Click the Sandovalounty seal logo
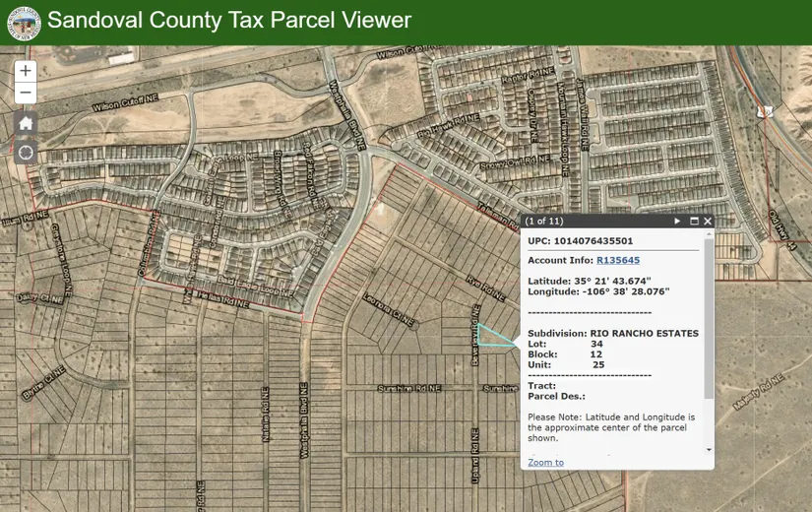Image resolution: width=812 pixels, height=512 pixels. pyautogui.click(x=21, y=21)
